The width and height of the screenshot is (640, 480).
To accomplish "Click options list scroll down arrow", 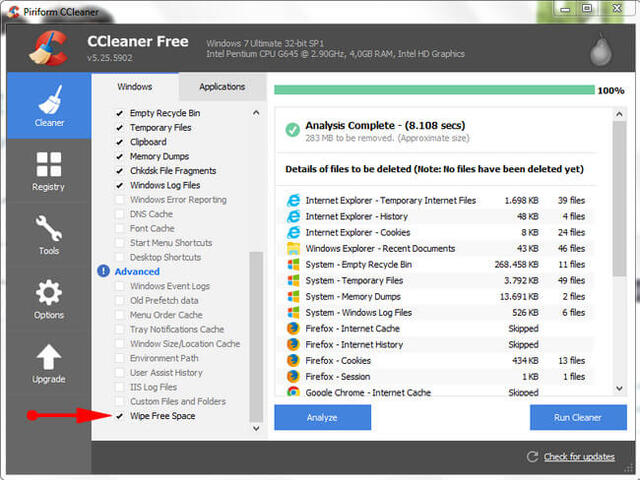I will coord(256,428).
